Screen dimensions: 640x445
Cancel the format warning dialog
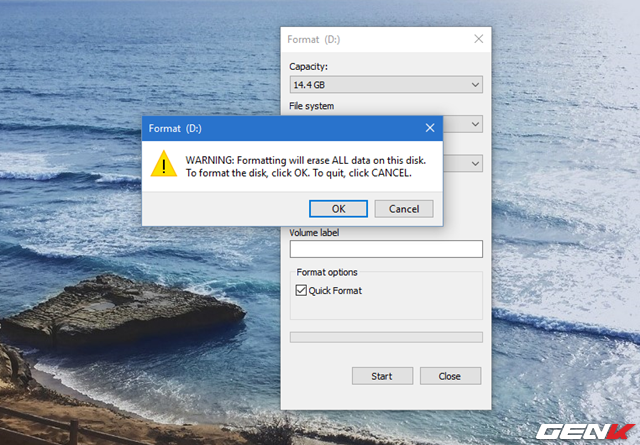(x=404, y=209)
